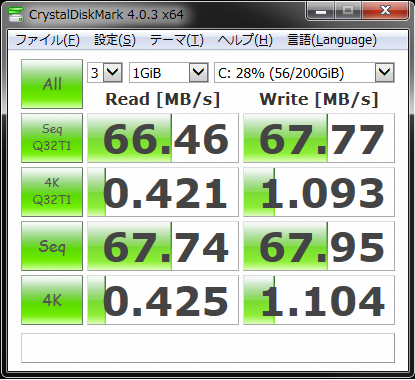This screenshot has height=380, width=415.
Task: Click the 4K read result 0.425
Action: click(x=163, y=300)
